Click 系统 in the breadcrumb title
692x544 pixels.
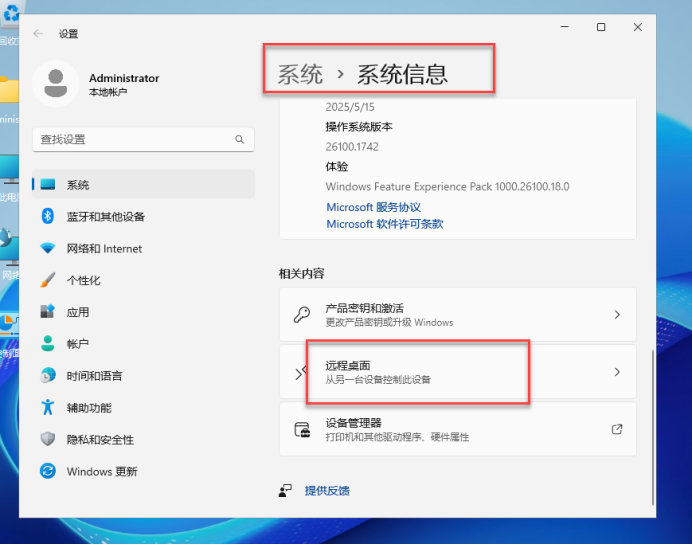[300, 73]
